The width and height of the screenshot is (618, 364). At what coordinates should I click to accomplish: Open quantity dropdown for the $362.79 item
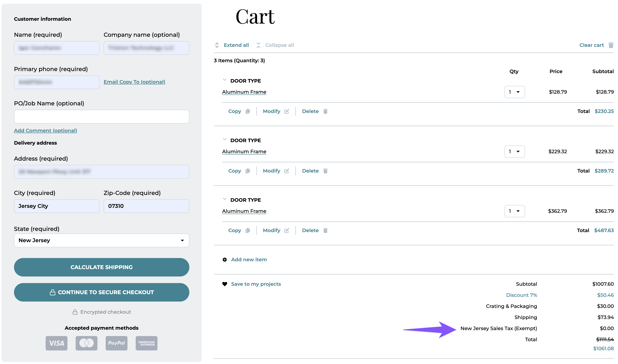pos(515,211)
